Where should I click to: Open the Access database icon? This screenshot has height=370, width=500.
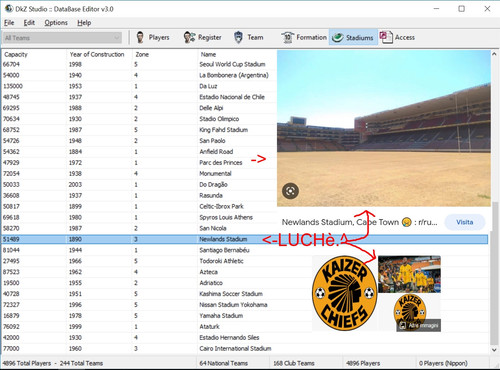pos(386,37)
